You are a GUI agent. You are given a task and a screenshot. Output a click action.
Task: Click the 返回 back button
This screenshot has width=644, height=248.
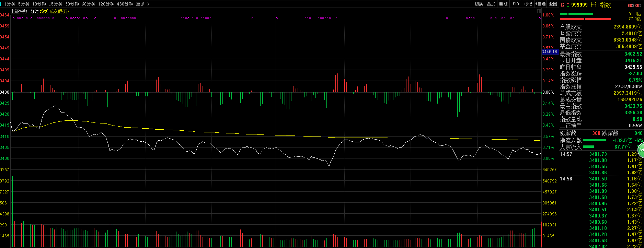point(553,4)
